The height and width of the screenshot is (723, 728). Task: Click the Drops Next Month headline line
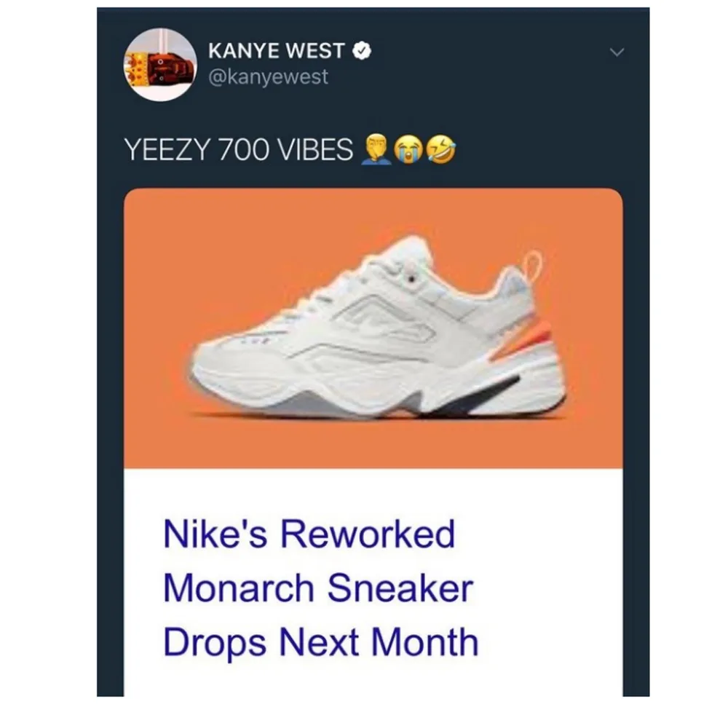(x=321, y=642)
